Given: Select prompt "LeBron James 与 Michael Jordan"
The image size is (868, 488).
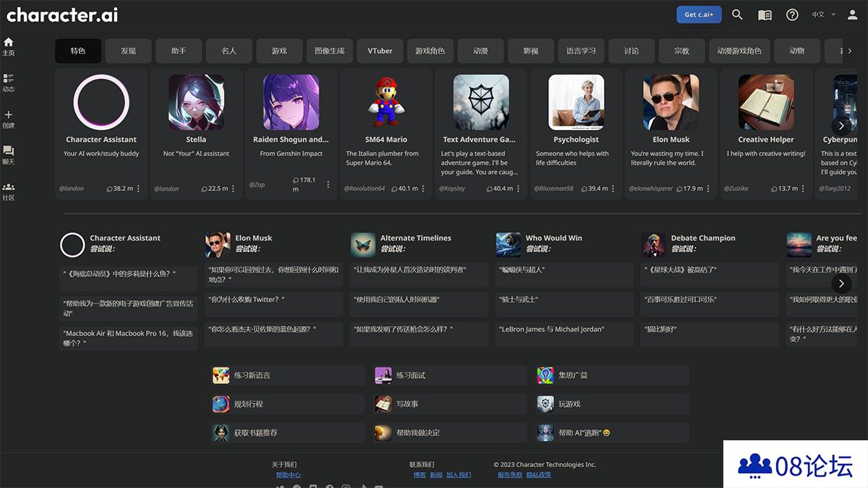Looking at the screenshot, I should pos(563,334).
